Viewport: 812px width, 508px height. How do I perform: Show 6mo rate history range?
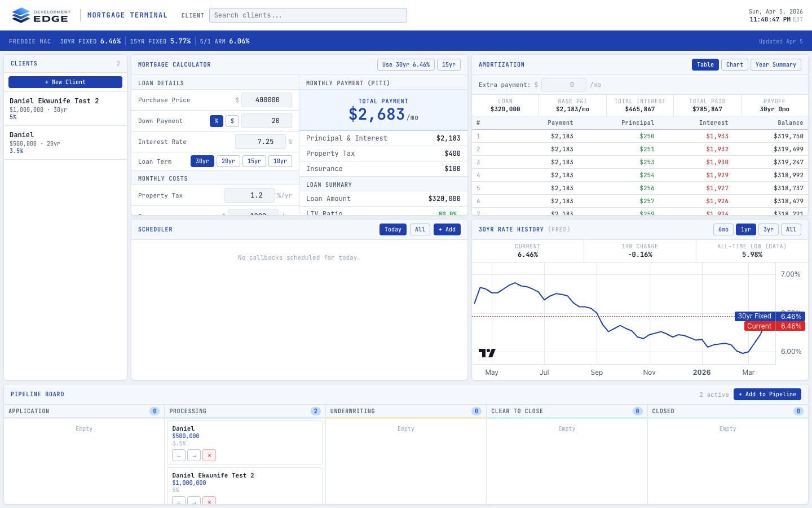click(x=723, y=229)
